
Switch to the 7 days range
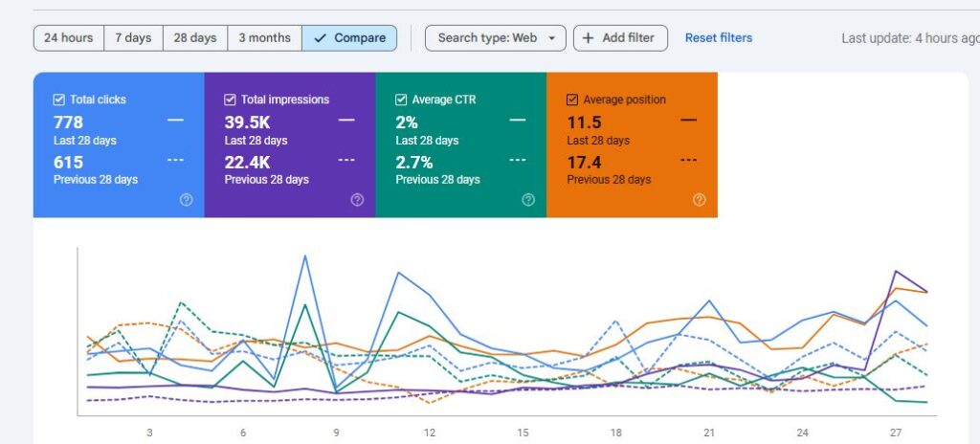pyautogui.click(x=133, y=38)
